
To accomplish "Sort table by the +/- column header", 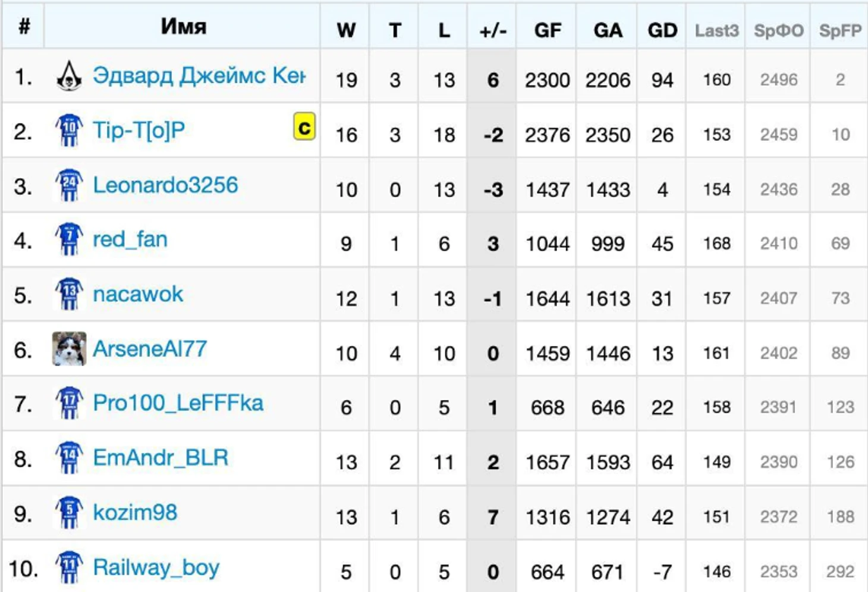I will pyautogui.click(x=493, y=30).
